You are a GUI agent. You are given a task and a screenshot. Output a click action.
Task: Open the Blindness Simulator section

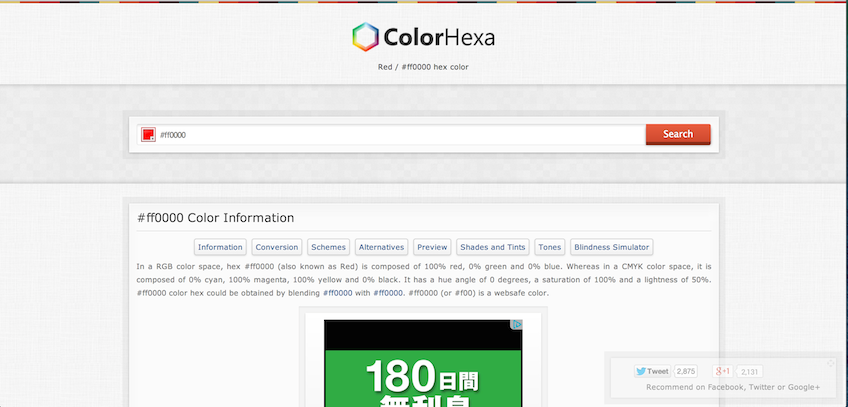pyautogui.click(x=612, y=247)
